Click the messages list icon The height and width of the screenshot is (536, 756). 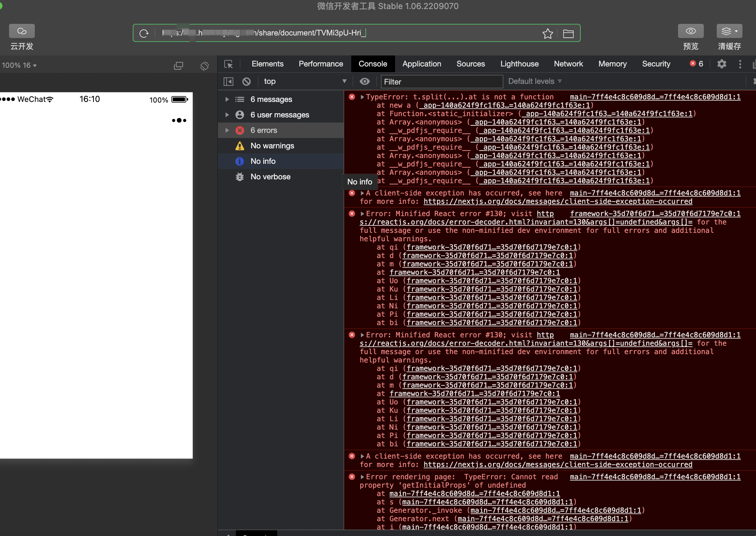pyautogui.click(x=240, y=99)
